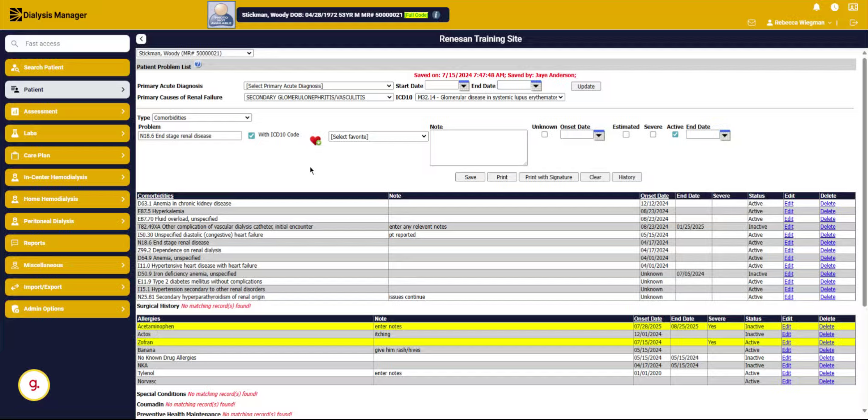
Task: Open the Grammarly floating badge
Action: point(34,385)
